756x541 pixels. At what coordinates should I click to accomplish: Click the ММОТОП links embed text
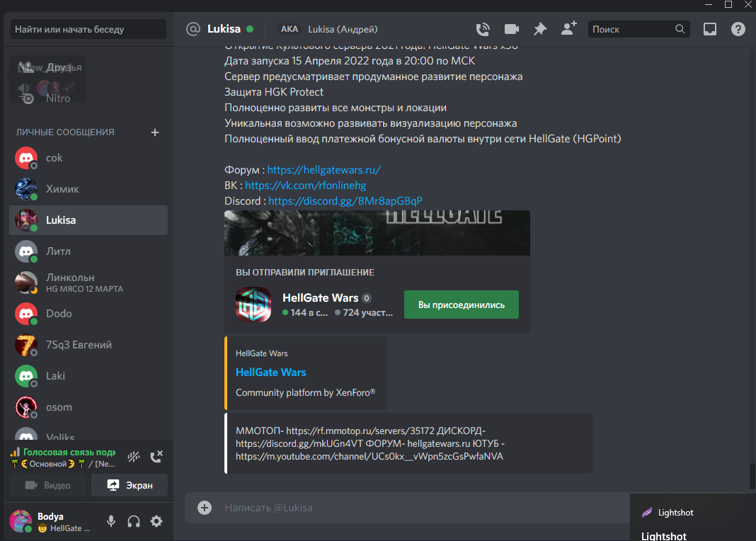click(370, 443)
